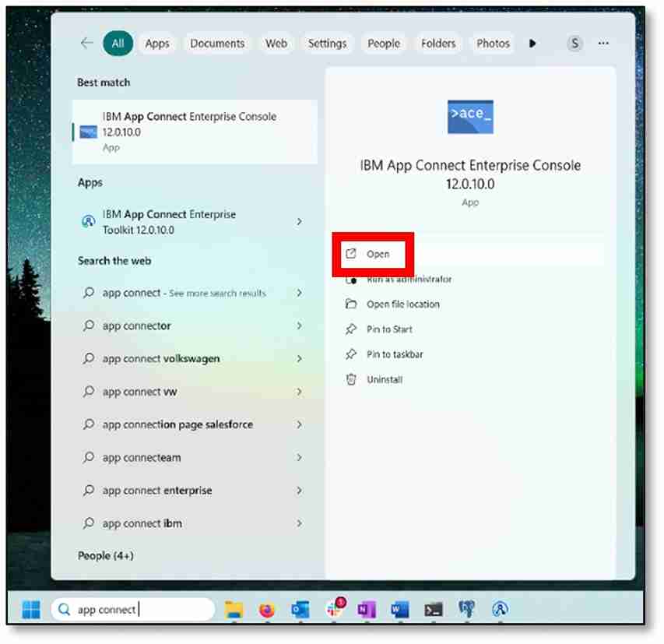This screenshot has height=644, width=664.
Task: Launch Firefox from the taskbar
Action: coord(268,609)
